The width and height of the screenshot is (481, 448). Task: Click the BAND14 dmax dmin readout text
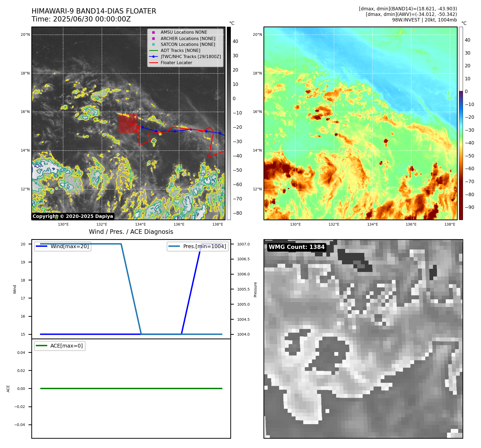(408, 9)
